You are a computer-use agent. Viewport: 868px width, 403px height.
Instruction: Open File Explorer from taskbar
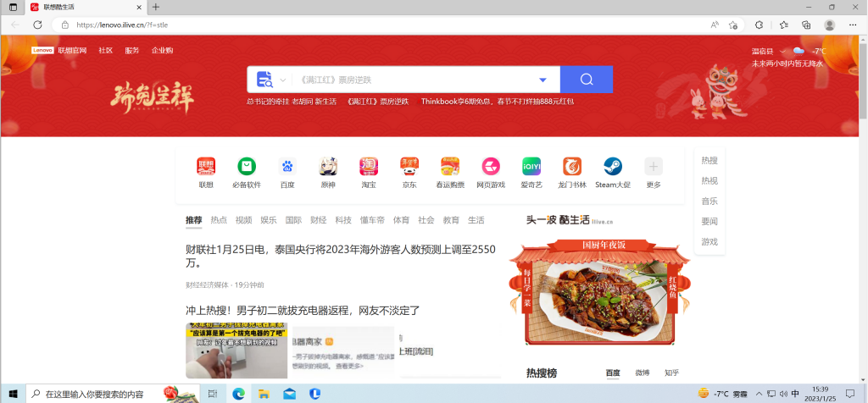click(264, 394)
